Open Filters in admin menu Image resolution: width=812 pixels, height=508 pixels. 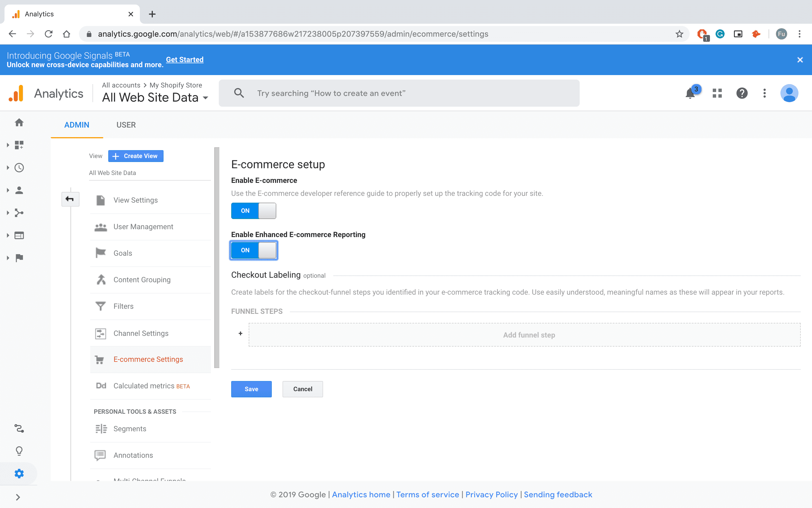150,306
